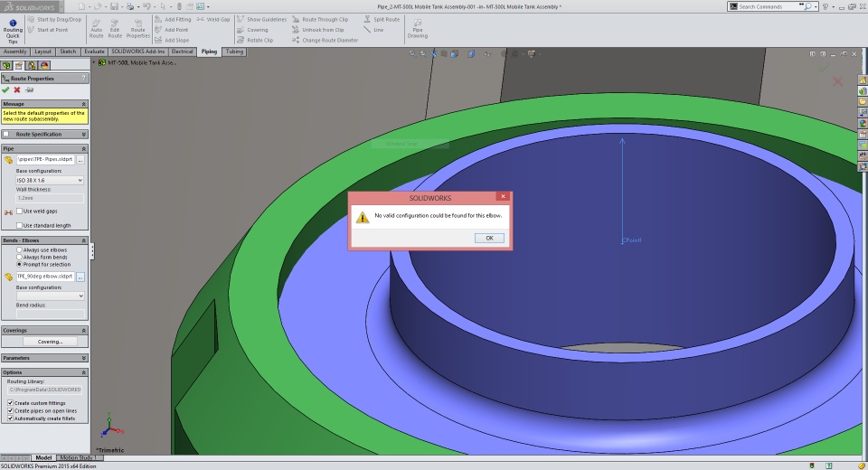Viewport: 868px width, 470px height.
Task: Expand the Route Specification section
Action: tap(83, 134)
